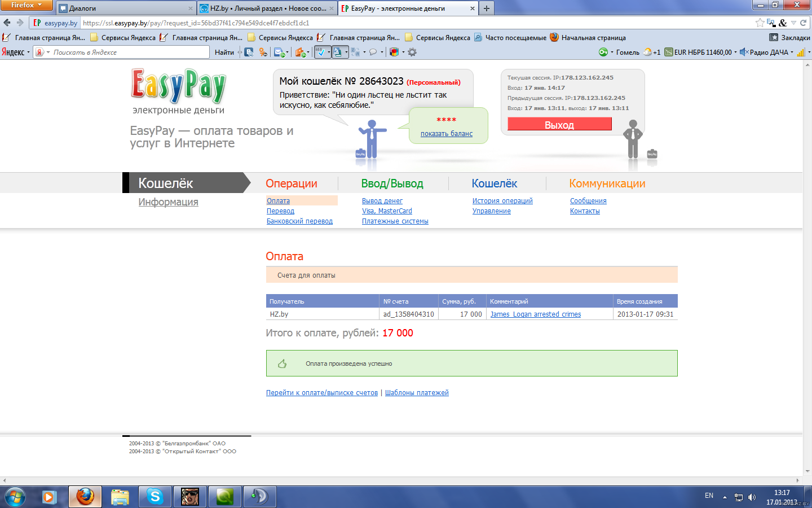Open Windows Start menu
Screen dimensions: 812x508
click(x=15, y=497)
